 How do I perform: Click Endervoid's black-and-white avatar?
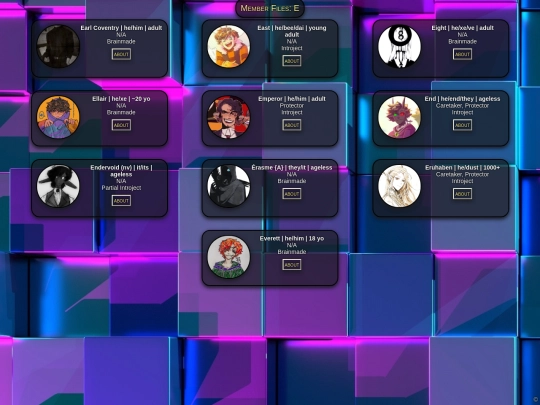[58, 186]
